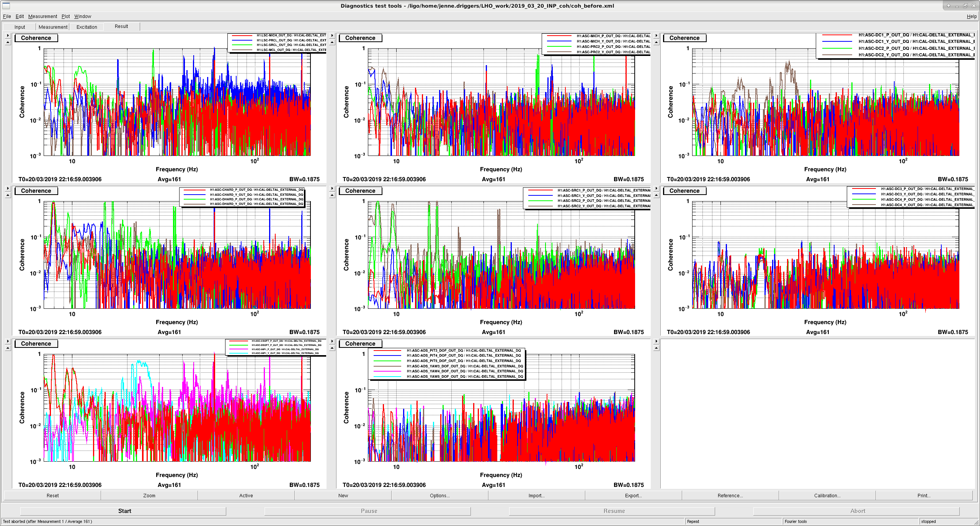
Task: Click up-arrow icon beside LSC-MICH coherence plot
Action: pos(8,42)
